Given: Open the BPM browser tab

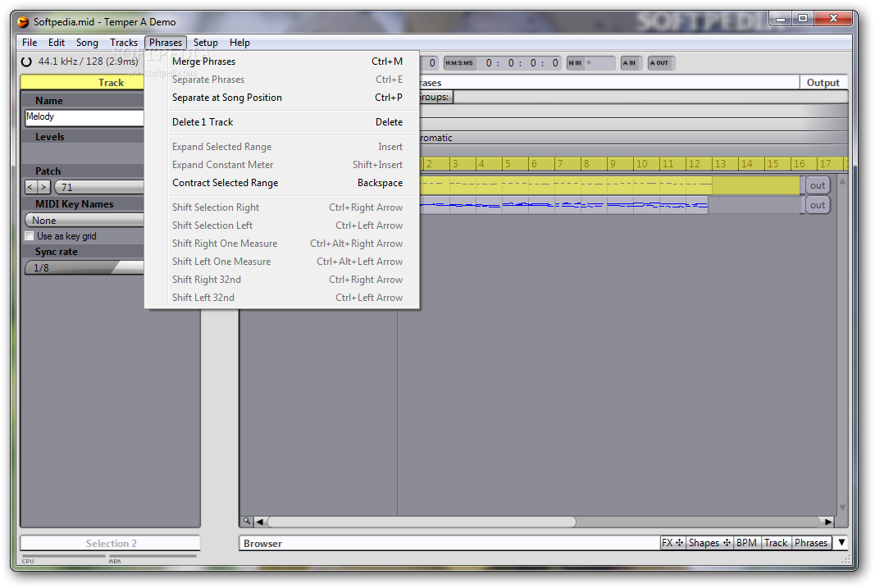Looking at the screenshot, I should point(746,543).
